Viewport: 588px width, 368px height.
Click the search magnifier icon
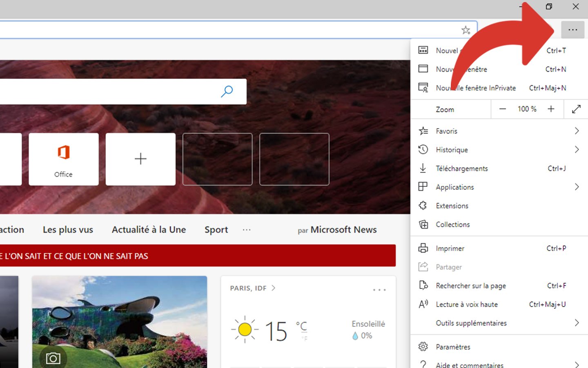pos(227,91)
